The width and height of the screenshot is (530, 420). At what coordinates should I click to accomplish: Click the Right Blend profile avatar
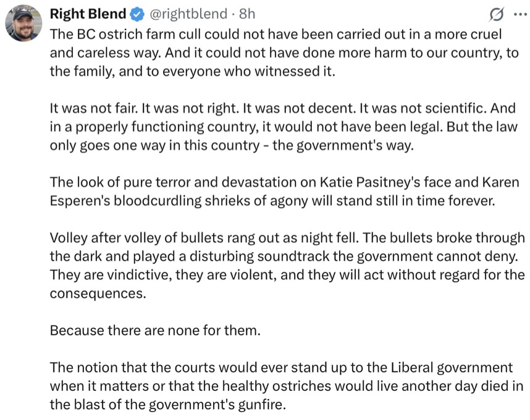pos(23,23)
